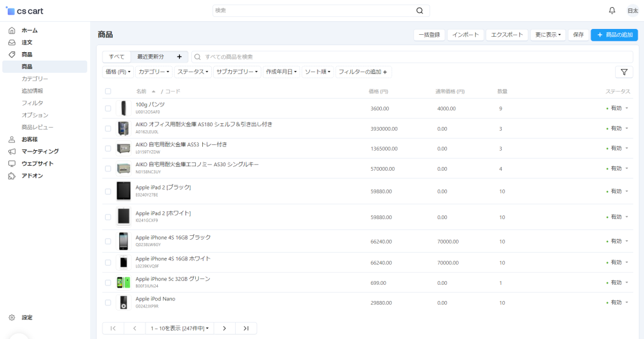644x339 pixels.
Task: Sort by 名前 ascending arrow
Action: [154, 92]
